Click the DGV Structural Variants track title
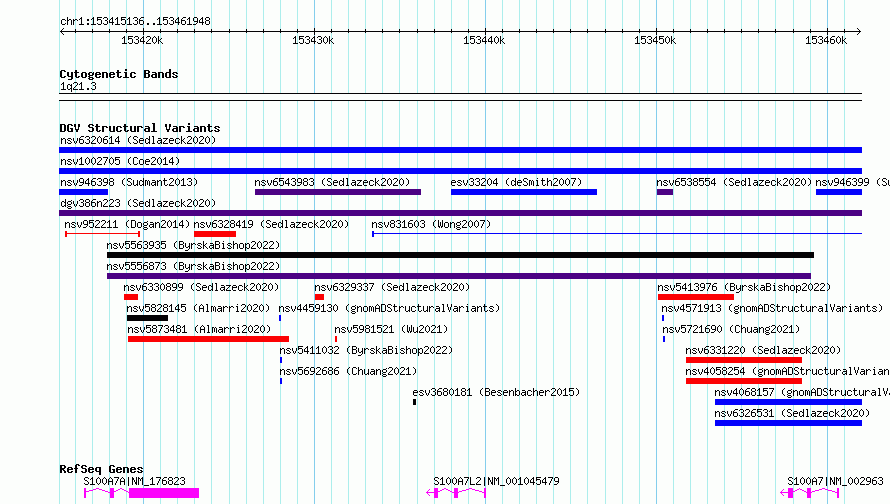 click(x=140, y=128)
